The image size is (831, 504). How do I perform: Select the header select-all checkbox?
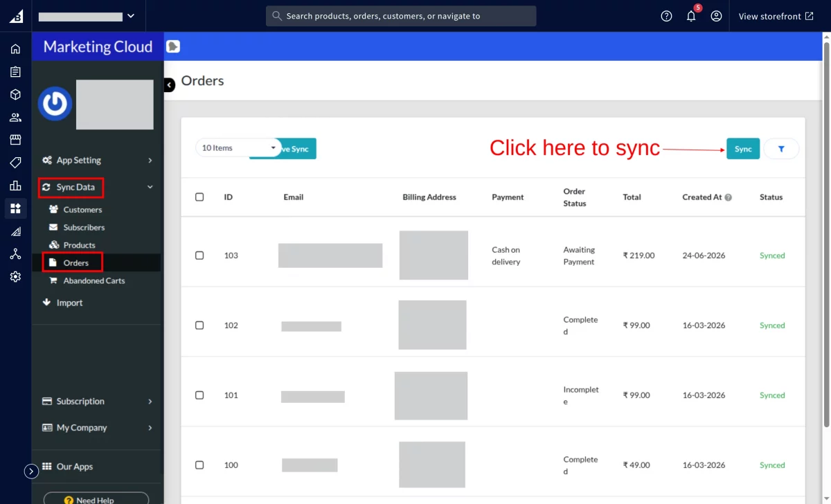point(199,197)
